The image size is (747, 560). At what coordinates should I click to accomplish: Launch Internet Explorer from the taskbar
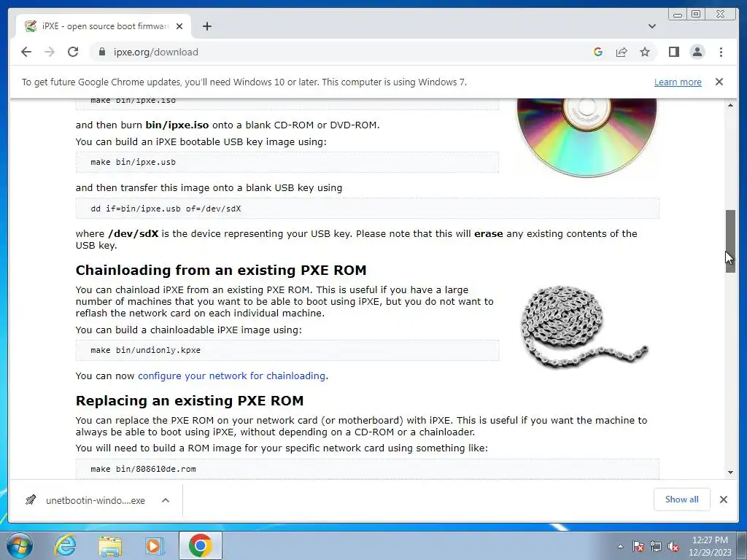pyautogui.click(x=65, y=545)
